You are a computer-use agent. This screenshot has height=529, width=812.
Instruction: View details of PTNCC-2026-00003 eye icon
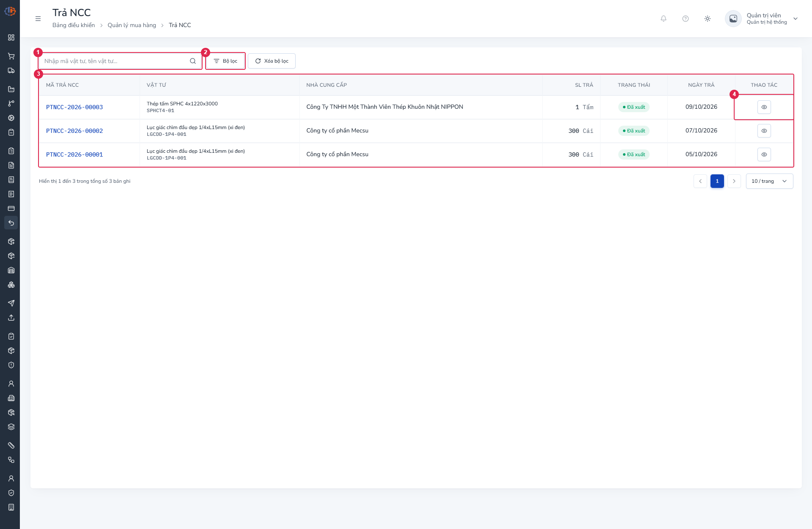764,107
